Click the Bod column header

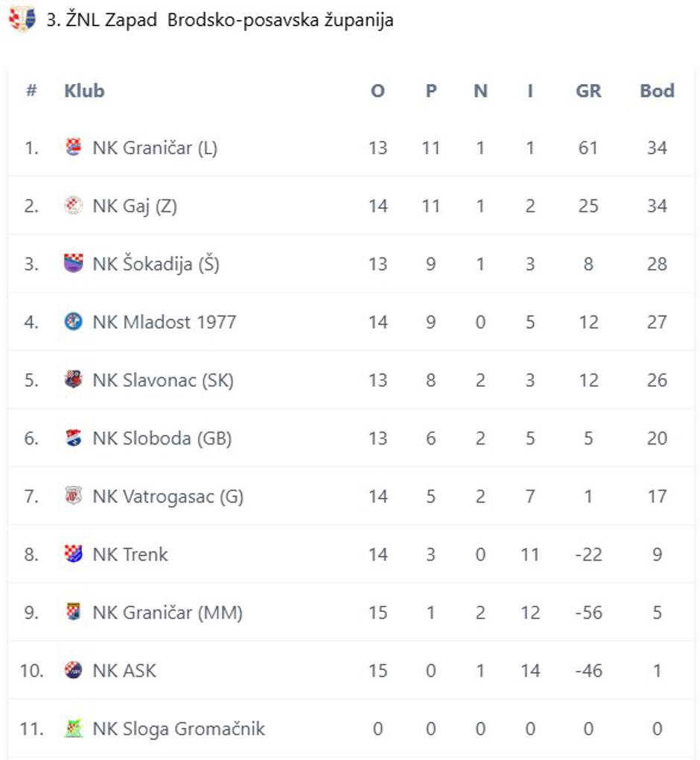(657, 91)
